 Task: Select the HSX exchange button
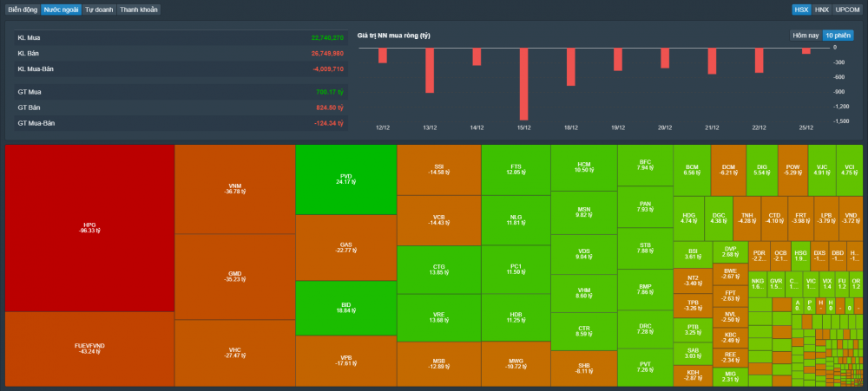(x=801, y=10)
